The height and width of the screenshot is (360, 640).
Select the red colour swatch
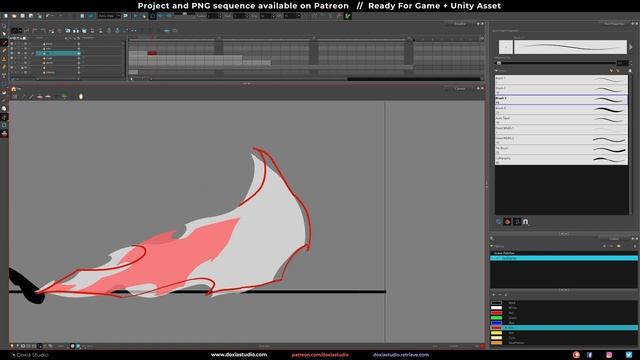(496, 313)
